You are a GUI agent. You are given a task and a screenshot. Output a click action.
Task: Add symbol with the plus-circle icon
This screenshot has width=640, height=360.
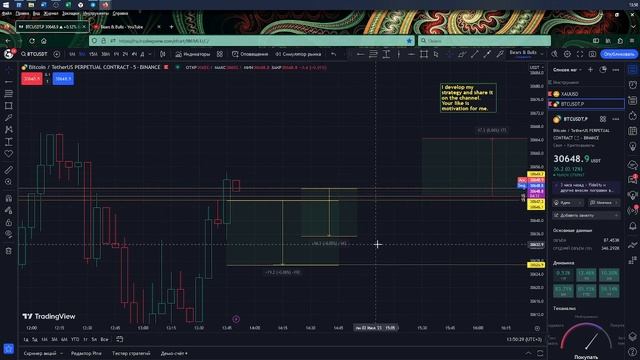(x=56, y=54)
